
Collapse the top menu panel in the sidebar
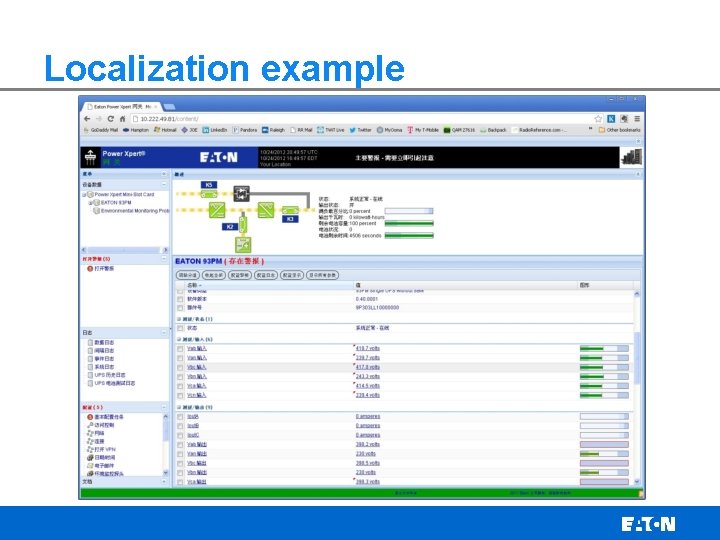[x=164, y=174]
